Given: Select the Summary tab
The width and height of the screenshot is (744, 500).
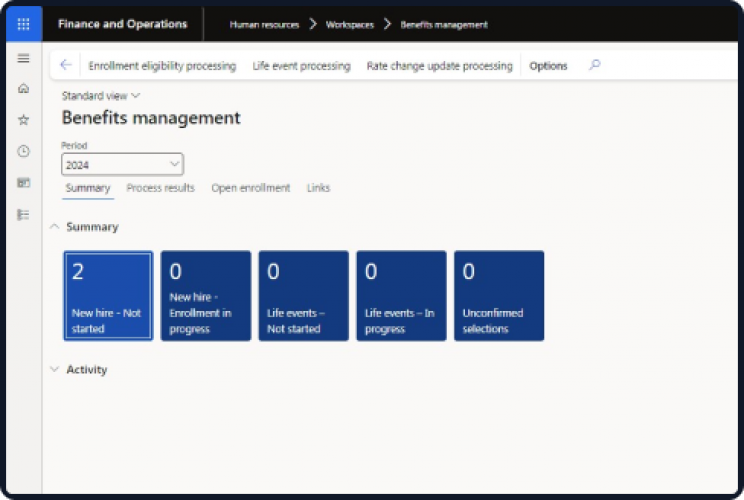Looking at the screenshot, I should pyautogui.click(x=88, y=188).
